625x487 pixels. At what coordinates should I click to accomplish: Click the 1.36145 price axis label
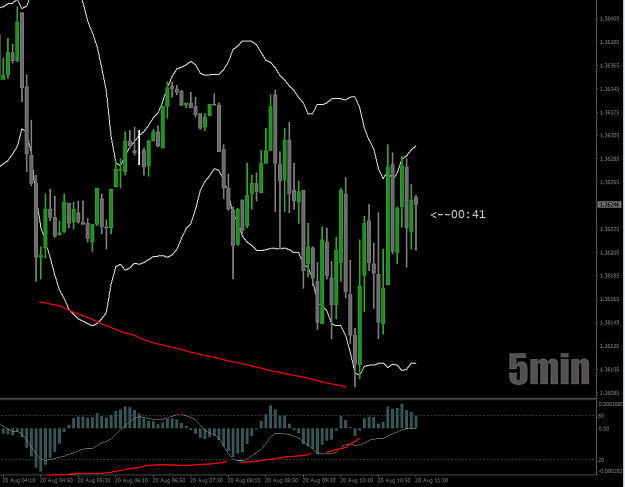(610, 322)
